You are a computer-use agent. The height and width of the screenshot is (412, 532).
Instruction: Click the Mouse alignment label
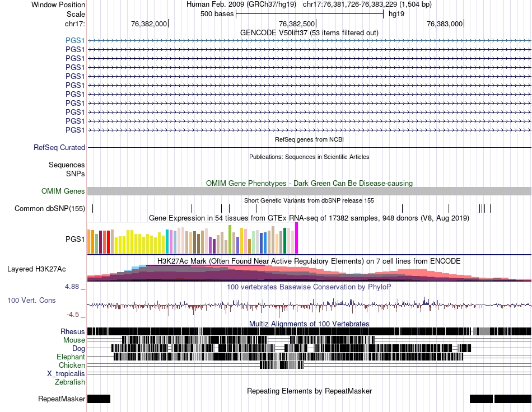(74, 340)
